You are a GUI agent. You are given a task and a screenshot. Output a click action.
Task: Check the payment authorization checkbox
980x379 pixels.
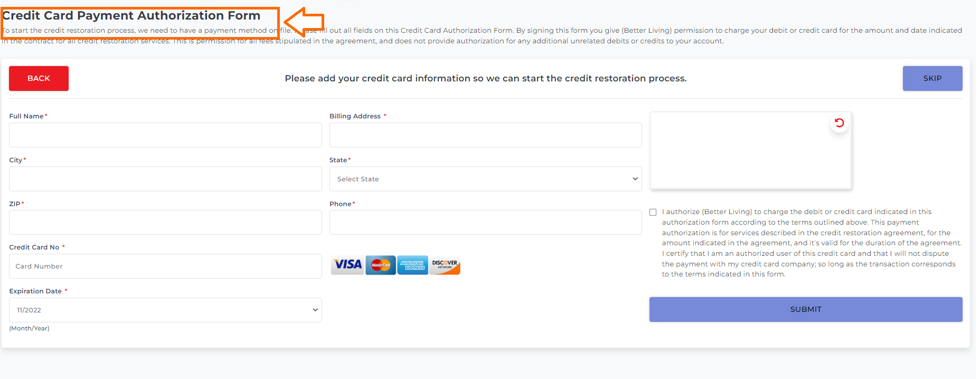(x=653, y=212)
